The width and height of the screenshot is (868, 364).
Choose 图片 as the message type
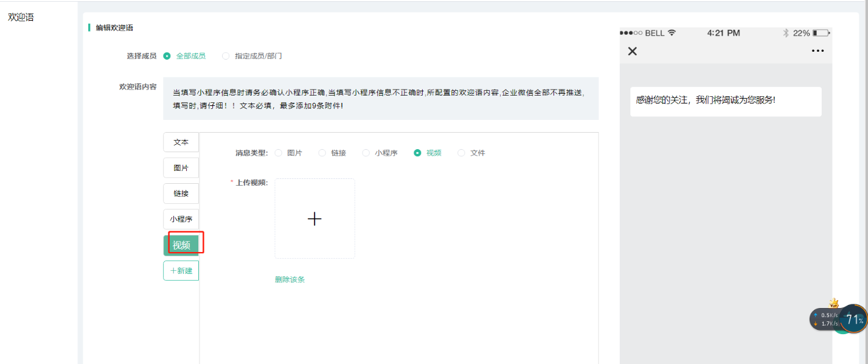tap(279, 153)
